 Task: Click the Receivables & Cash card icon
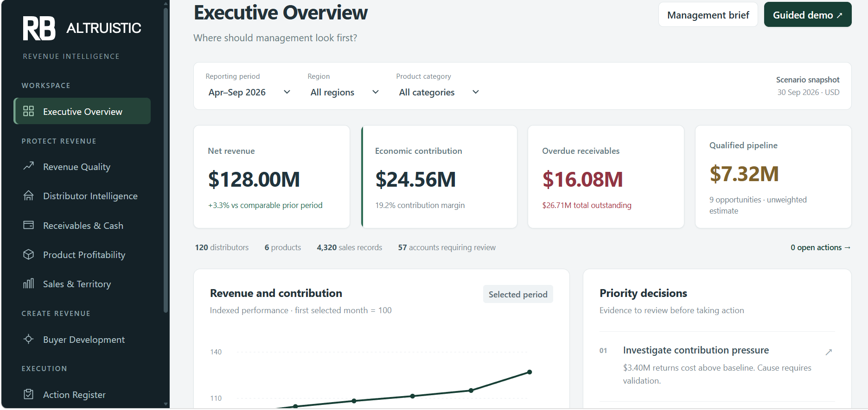point(28,225)
